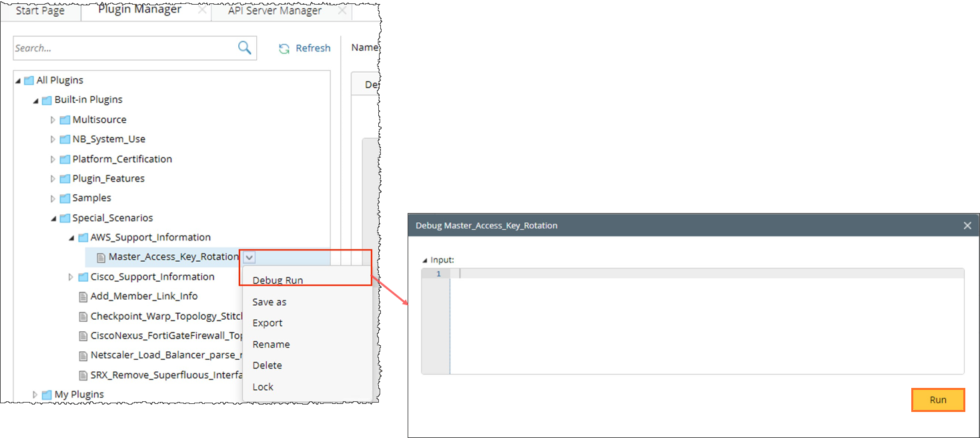The width and height of the screenshot is (980, 438).
Task: Click the Multisource folder icon
Action: pyautogui.click(x=65, y=120)
